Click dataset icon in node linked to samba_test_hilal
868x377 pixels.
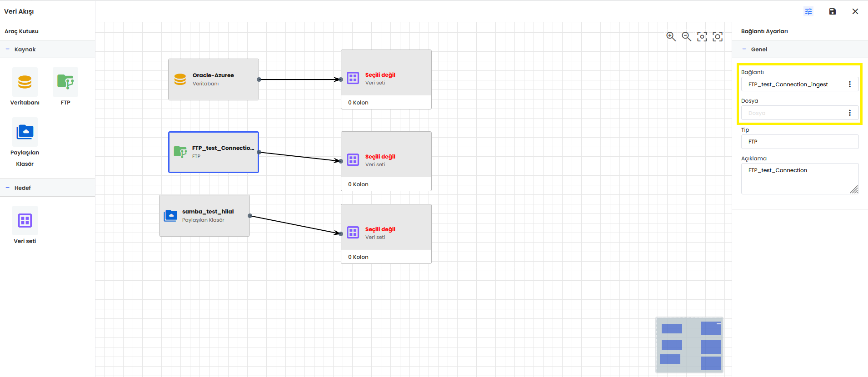coord(353,233)
